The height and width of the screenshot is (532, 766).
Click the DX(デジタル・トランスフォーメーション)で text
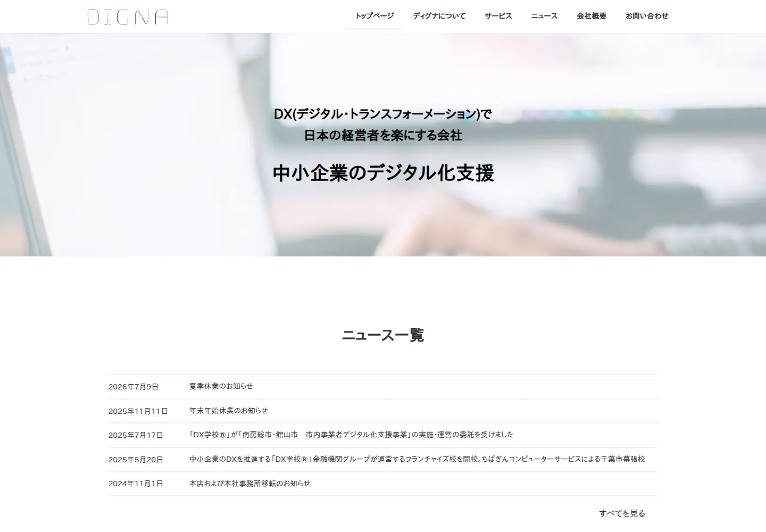point(383,114)
